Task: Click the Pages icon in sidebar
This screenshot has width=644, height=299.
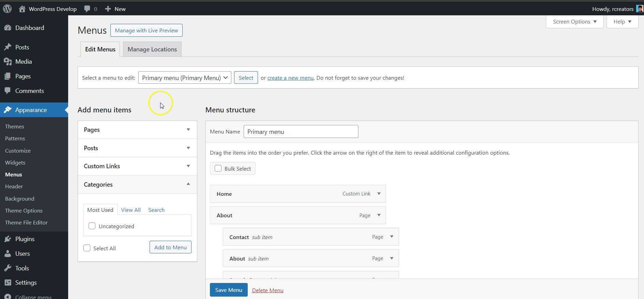Action: point(7,76)
